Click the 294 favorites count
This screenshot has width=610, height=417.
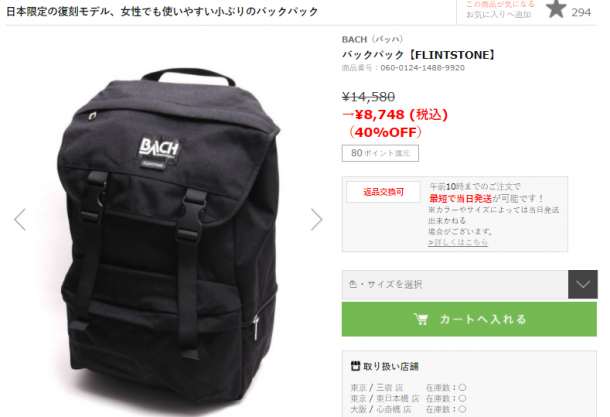(581, 12)
